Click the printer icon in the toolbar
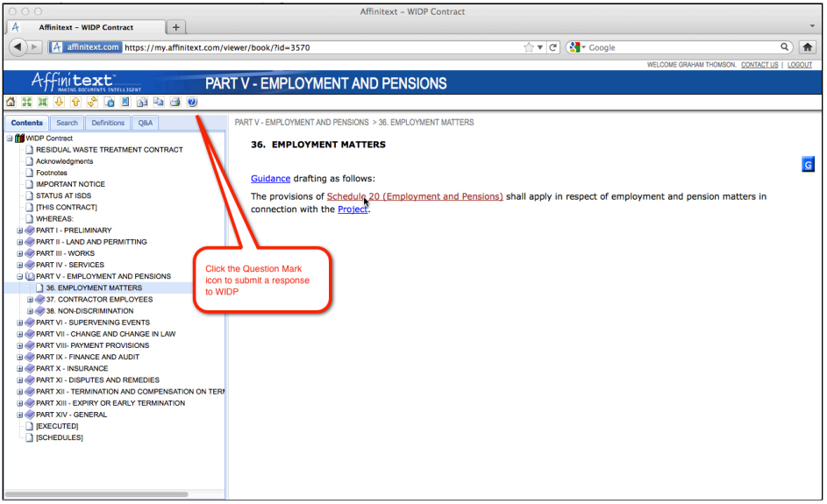 175,102
